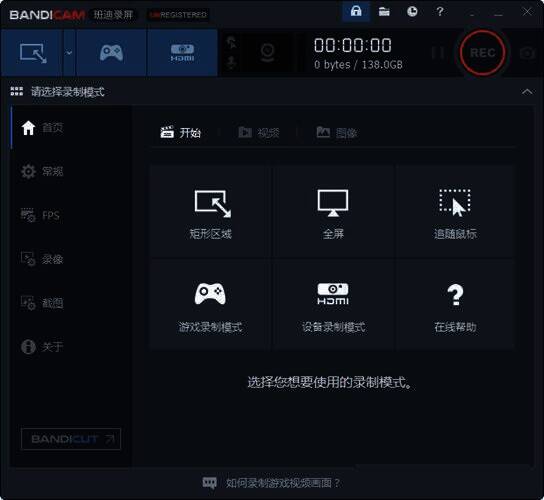This screenshot has height=500, width=544.
Task: Click the 00:00:00 recording timer
Action: pos(353,45)
